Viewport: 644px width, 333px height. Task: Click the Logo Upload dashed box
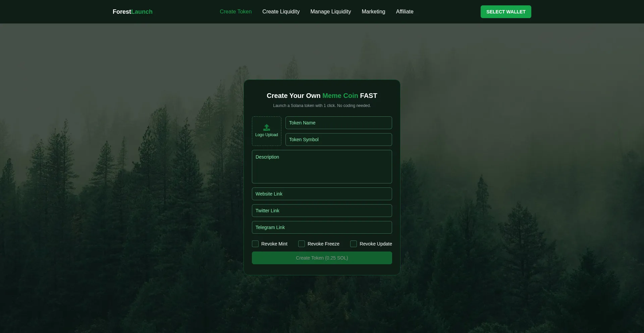click(x=266, y=131)
